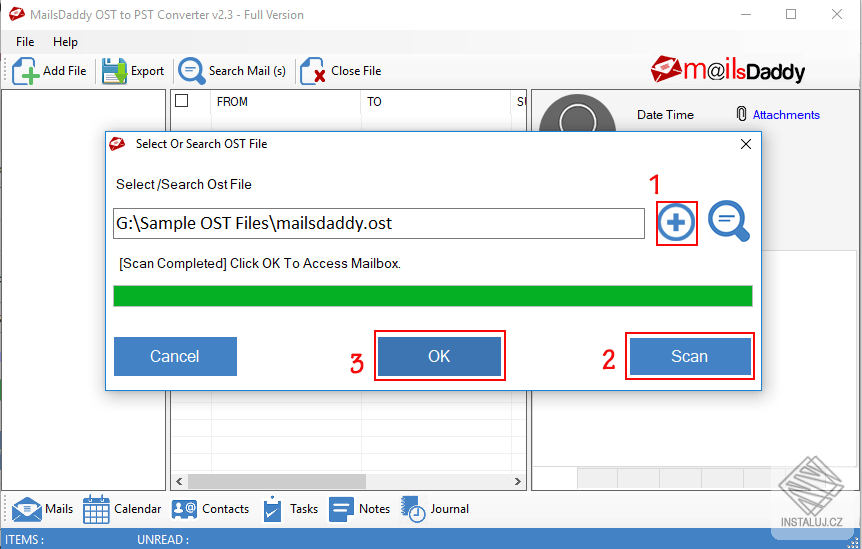Open the File menu
This screenshot has width=862, height=549.
[x=25, y=42]
